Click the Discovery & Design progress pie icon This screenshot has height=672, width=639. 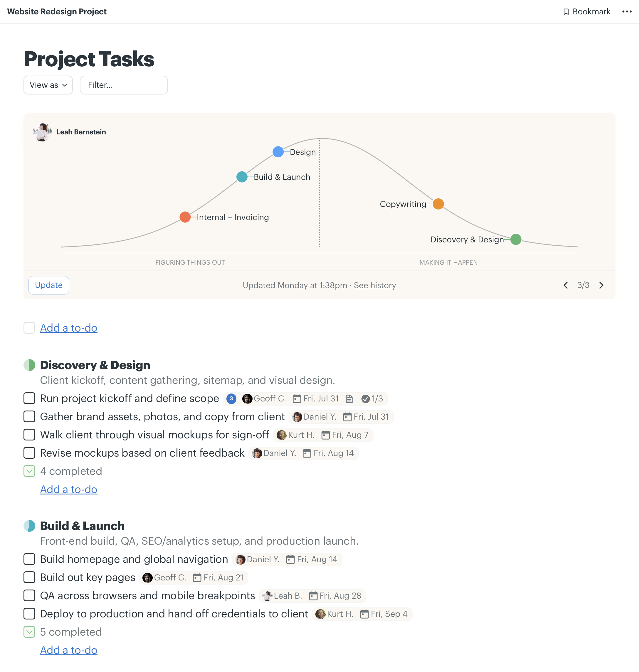30,365
